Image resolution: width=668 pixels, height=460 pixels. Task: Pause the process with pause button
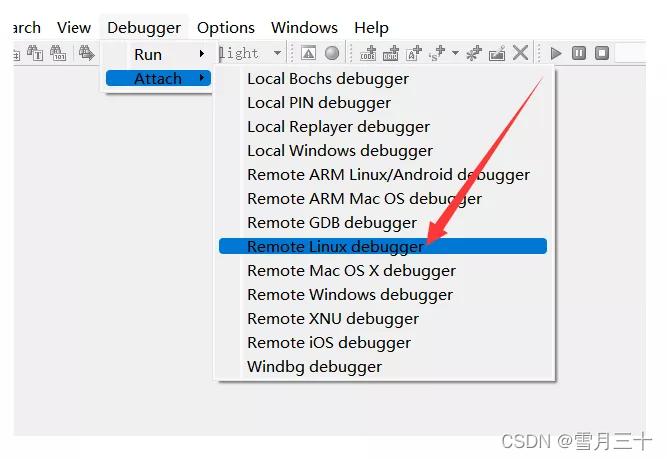(x=579, y=53)
